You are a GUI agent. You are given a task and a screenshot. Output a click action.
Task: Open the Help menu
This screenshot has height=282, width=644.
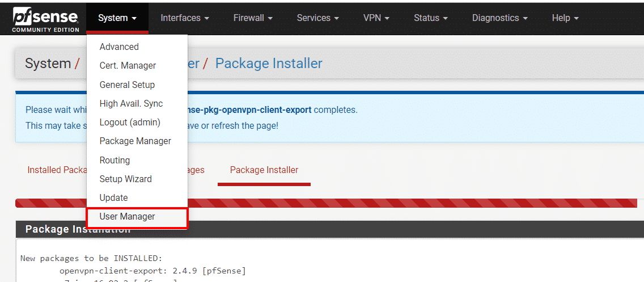[565, 18]
